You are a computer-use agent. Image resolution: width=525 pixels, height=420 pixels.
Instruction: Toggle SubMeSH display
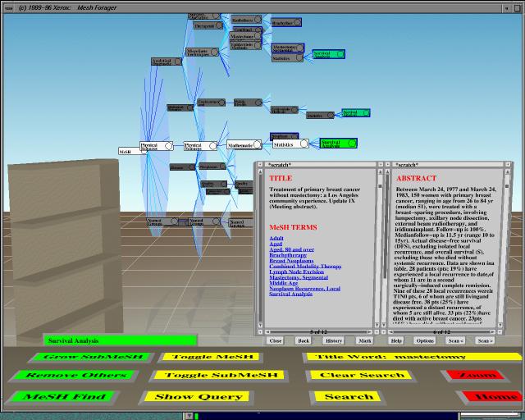[x=221, y=375]
